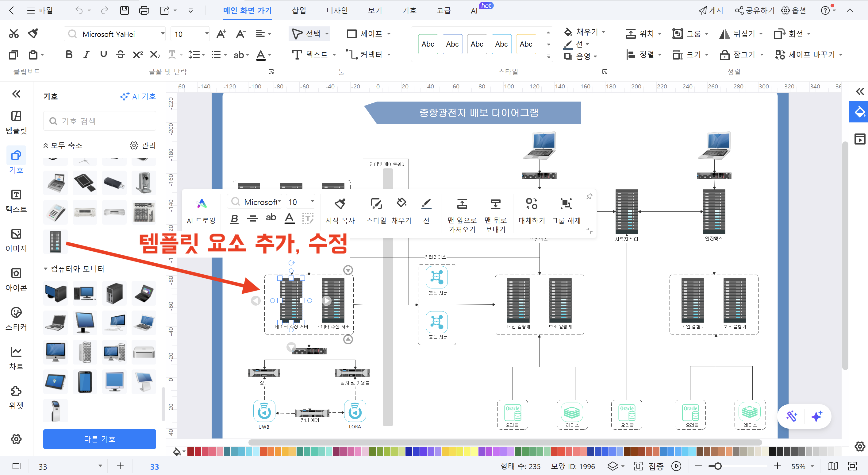
Task: Click the 기호 검색 search field
Action: pos(99,121)
